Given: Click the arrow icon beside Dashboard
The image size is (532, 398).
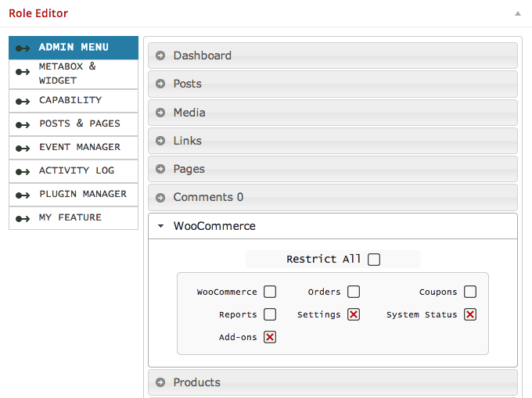Looking at the screenshot, I should point(160,56).
